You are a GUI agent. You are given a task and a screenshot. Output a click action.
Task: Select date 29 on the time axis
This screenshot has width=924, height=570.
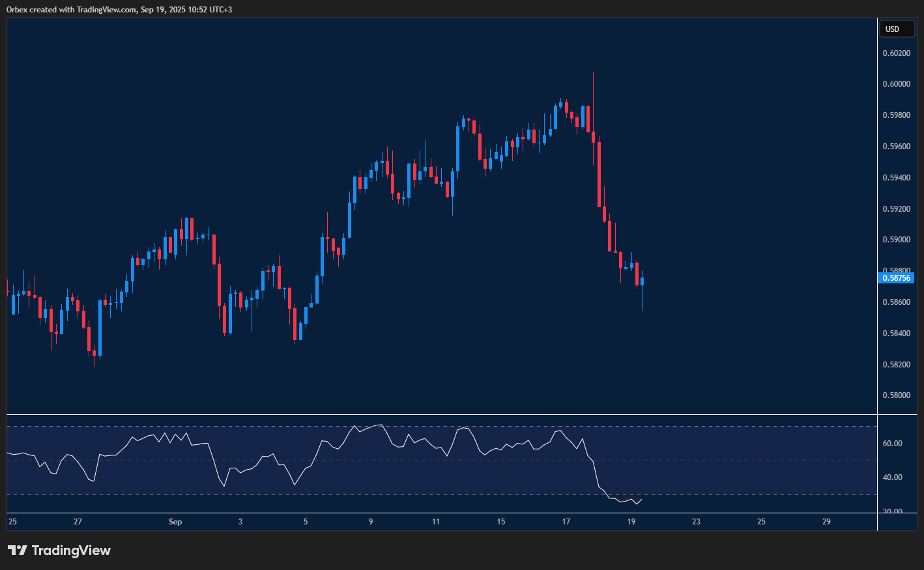point(826,522)
